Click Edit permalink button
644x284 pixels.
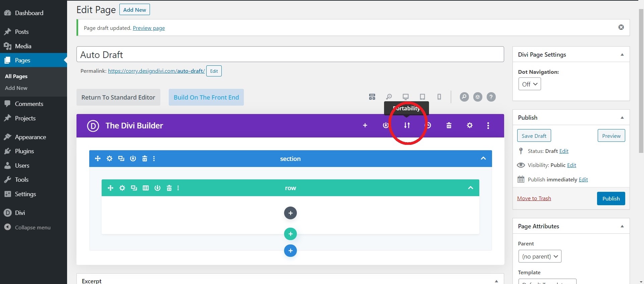coord(214,71)
